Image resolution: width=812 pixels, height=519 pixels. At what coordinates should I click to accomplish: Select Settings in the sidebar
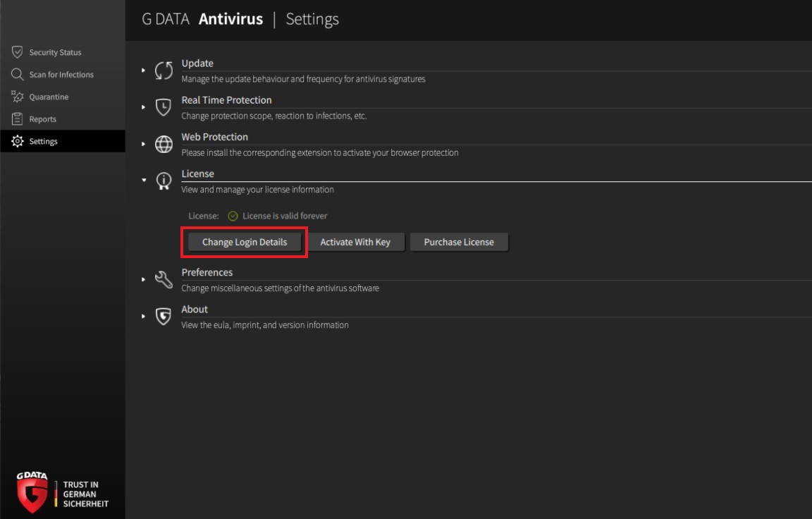coord(63,142)
